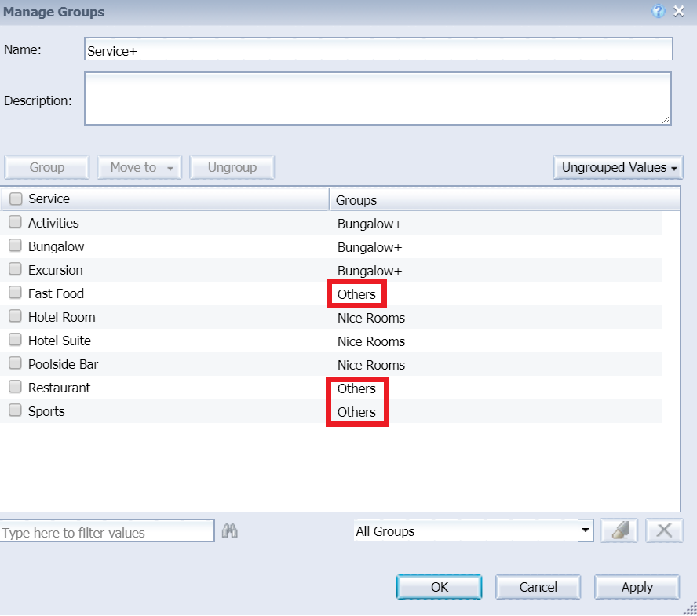
Task: Click the eraser icon beside All Groups
Action: [x=619, y=531]
